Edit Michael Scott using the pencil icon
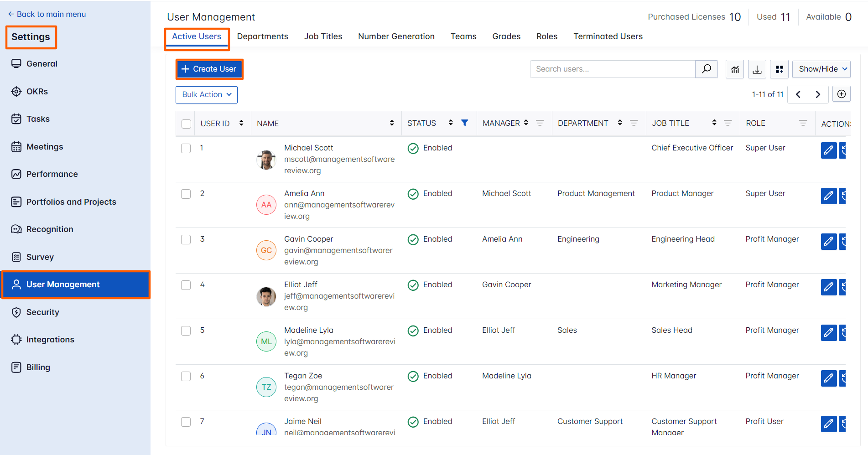This screenshot has width=868, height=455. pyautogui.click(x=828, y=150)
